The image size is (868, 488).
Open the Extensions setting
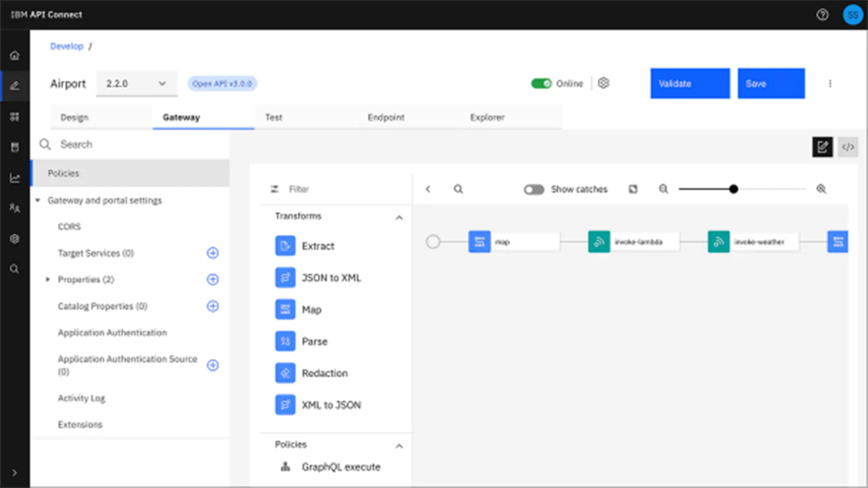(x=80, y=425)
